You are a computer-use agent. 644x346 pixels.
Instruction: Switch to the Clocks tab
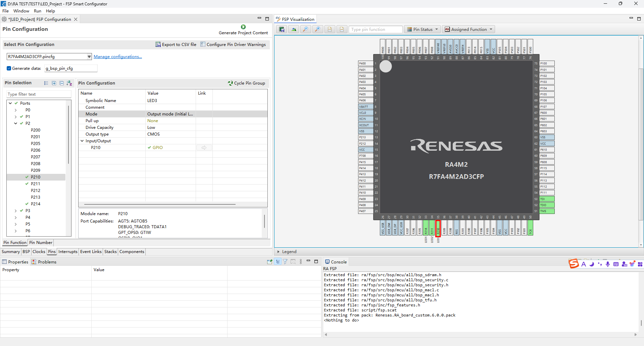point(39,252)
